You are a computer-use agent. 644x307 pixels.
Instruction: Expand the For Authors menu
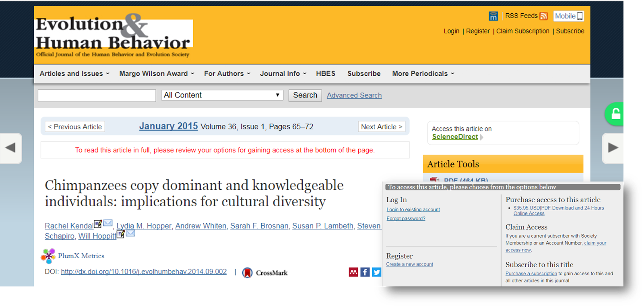[227, 73]
